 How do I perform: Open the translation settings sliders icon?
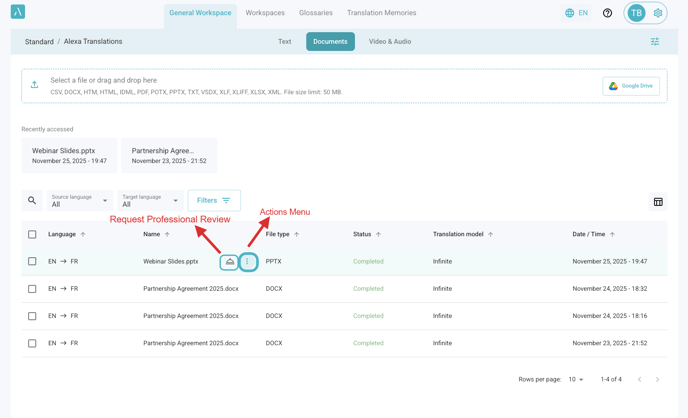pos(655,42)
